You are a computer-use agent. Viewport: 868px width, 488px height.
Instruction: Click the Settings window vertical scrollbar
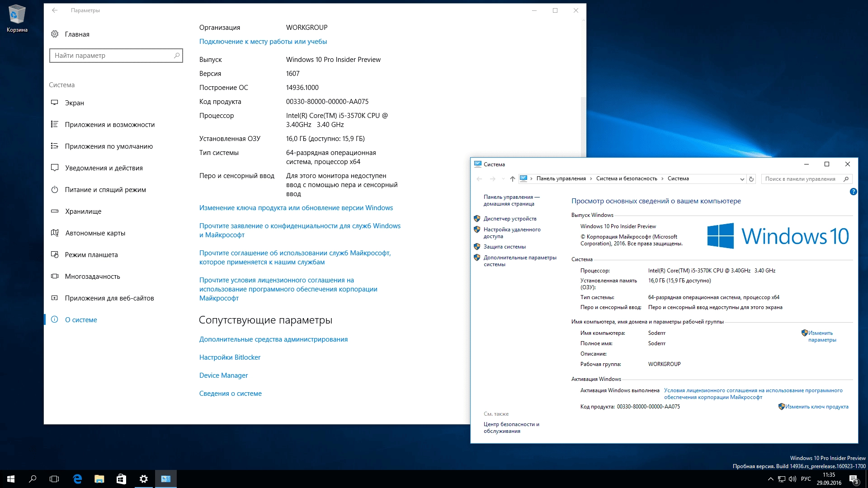click(583, 127)
